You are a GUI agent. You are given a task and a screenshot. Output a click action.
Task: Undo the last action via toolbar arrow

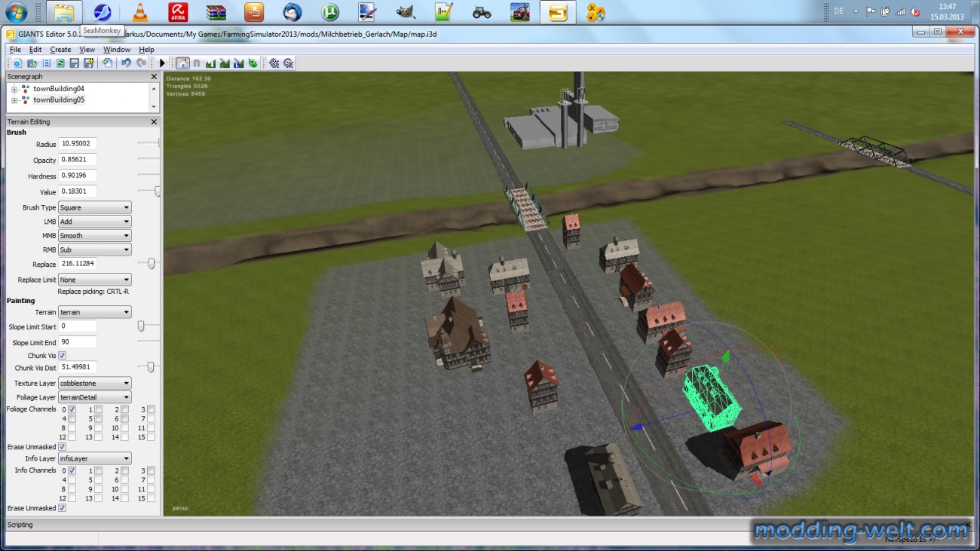coord(127,63)
